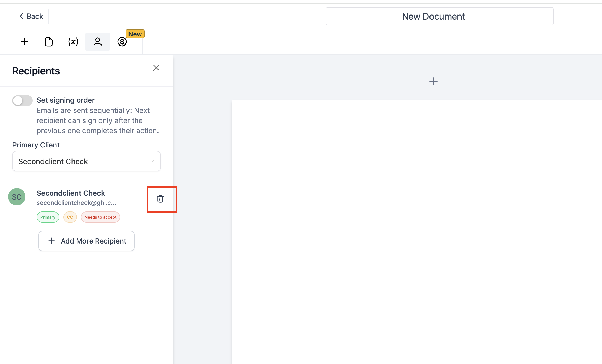Click the recipient name Secondclient Check

point(71,193)
